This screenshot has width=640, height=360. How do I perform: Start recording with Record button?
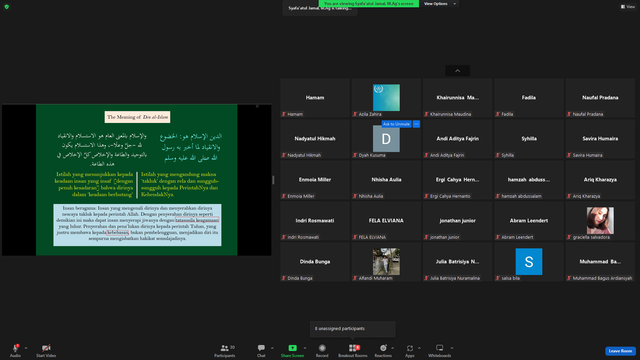click(322, 350)
